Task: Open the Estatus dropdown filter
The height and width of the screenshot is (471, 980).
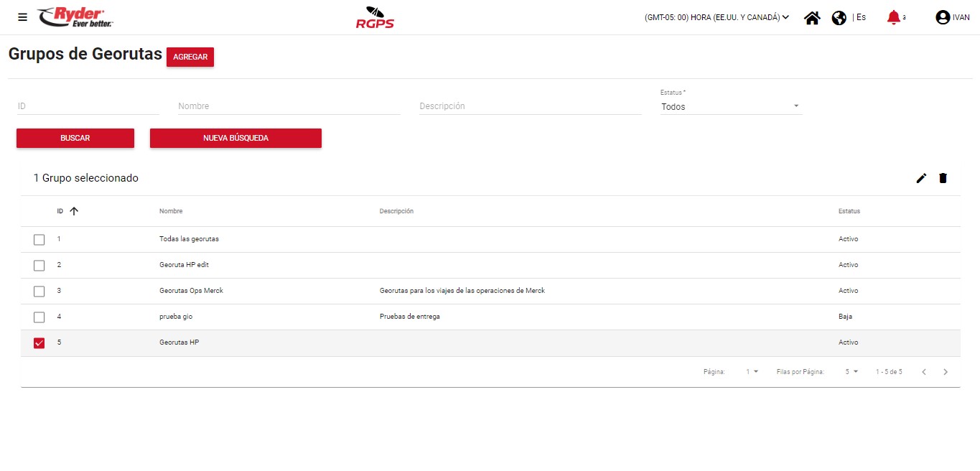Action: tap(730, 106)
